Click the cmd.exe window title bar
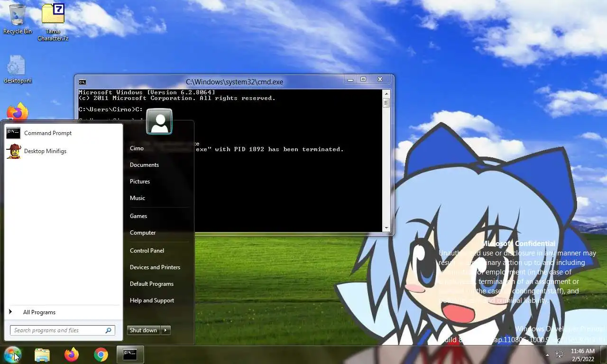The height and width of the screenshot is (364, 607). point(234,82)
